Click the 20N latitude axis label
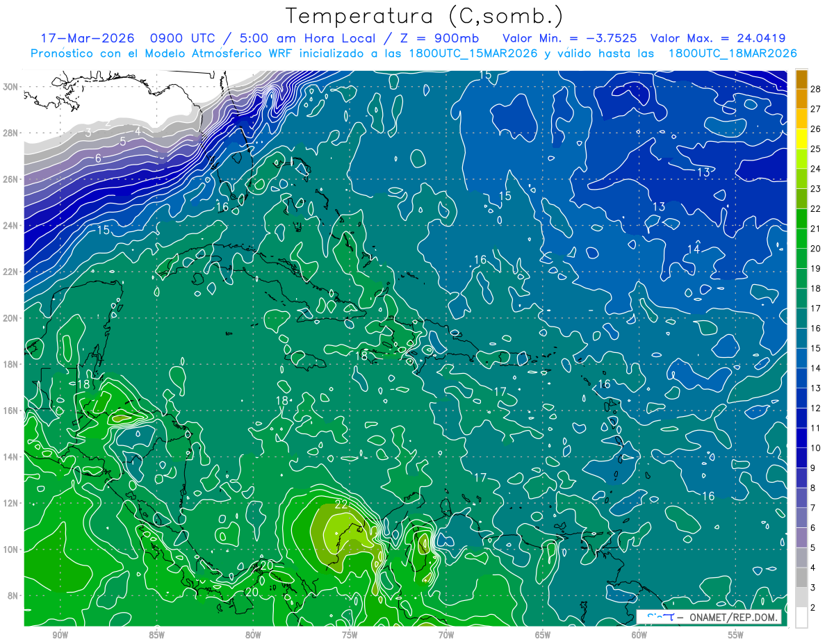Viewport: 834px width, 644px height. click(10, 318)
